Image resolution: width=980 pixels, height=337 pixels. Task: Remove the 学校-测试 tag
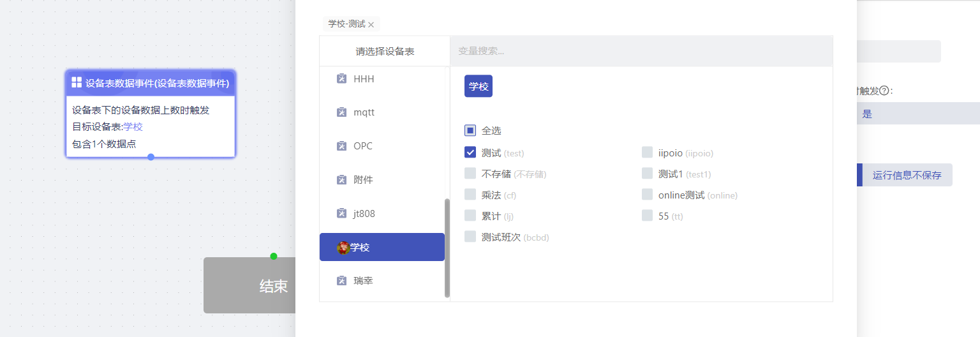371,25
